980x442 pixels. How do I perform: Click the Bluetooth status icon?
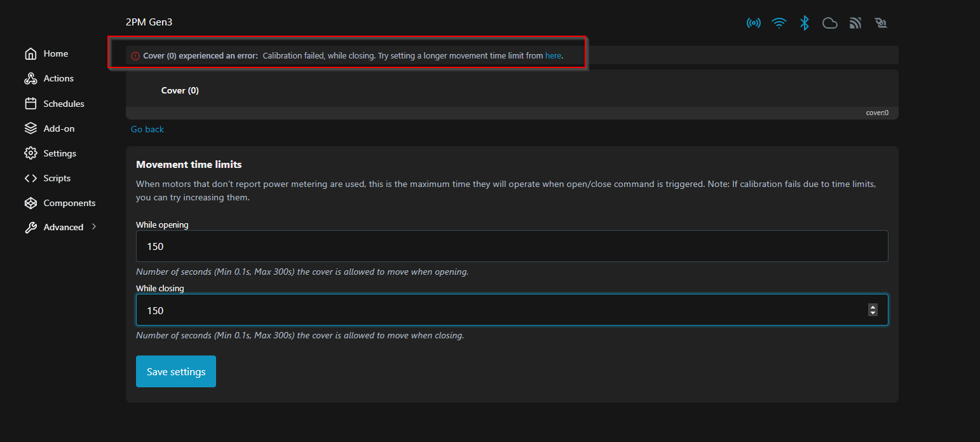pos(804,24)
